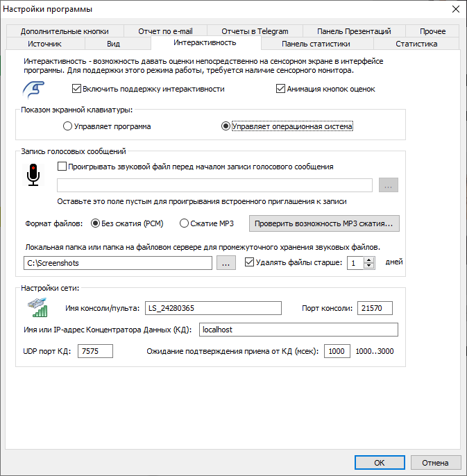This screenshot has width=467, height=476.
Task: Toggle delete files older than checkbox
Action: (x=250, y=263)
